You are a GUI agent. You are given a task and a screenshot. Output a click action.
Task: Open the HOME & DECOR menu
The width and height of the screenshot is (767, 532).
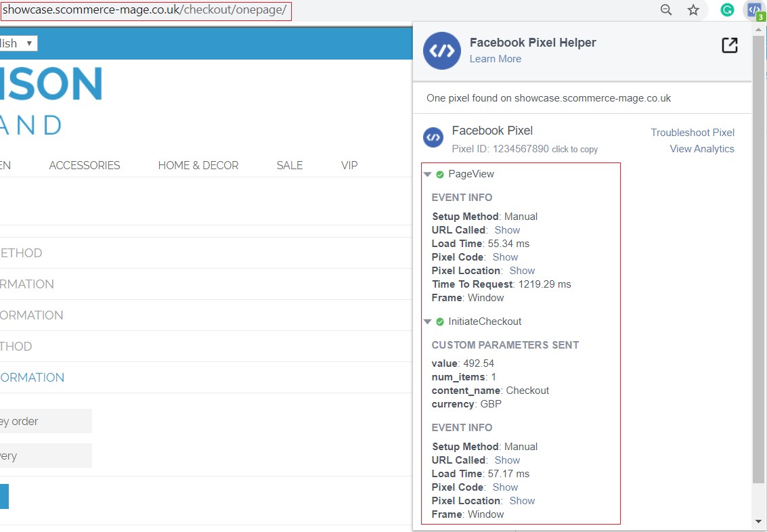[x=198, y=165]
